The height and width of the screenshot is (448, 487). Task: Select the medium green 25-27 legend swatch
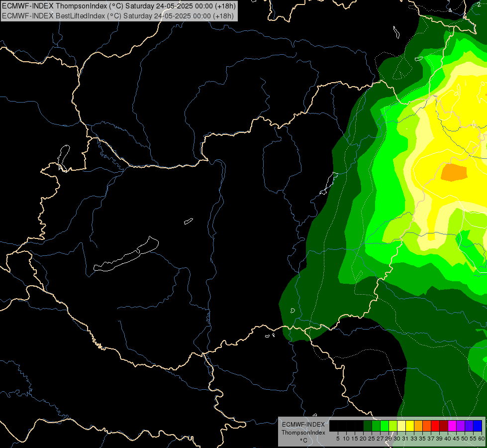click(x=376, y=426)
